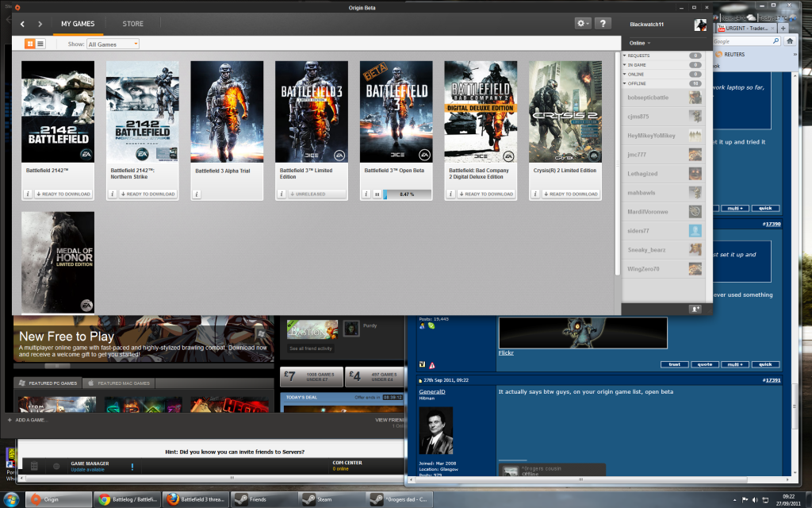Select friend siders77 in the list
The width and height of the screenshot is (812, 508).
coord(664,231)
